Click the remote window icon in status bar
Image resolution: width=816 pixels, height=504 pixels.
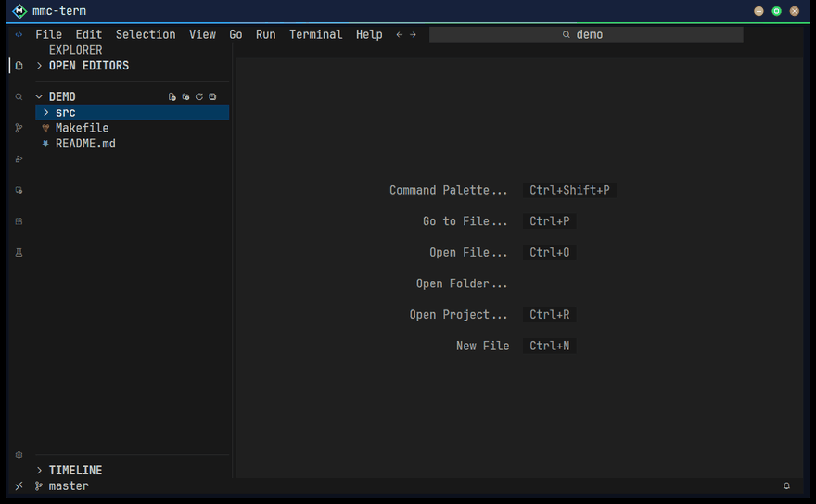pyautogui.click(x=19, y=485)
